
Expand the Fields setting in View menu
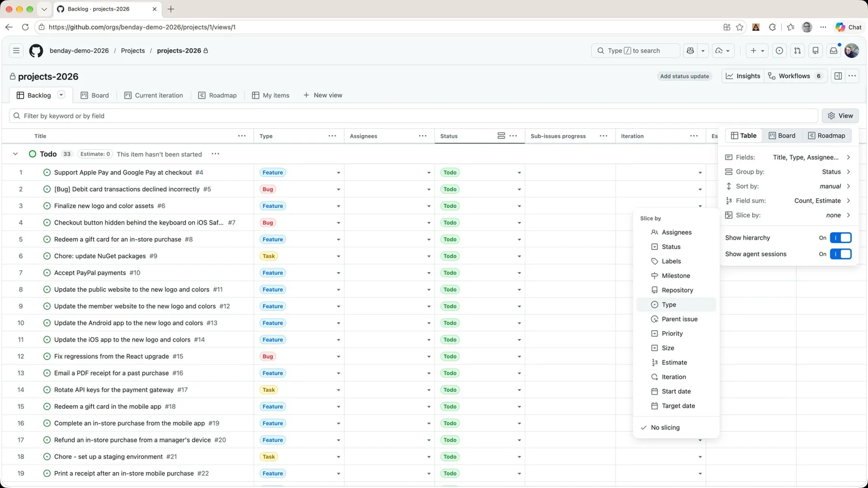point(788,157)
